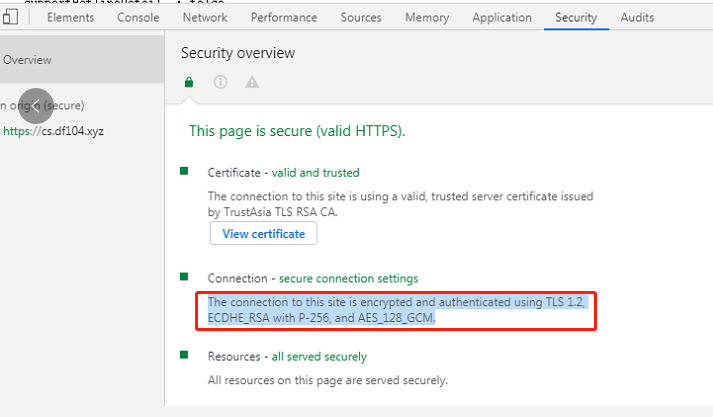Switch to the Console tab

tap(138, 18)
